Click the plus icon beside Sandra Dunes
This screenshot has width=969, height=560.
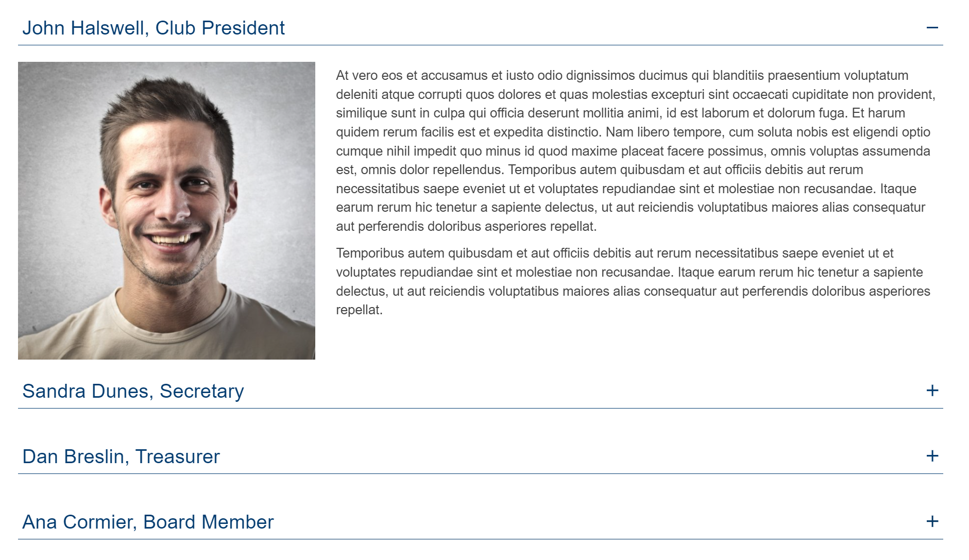point(932,391)
